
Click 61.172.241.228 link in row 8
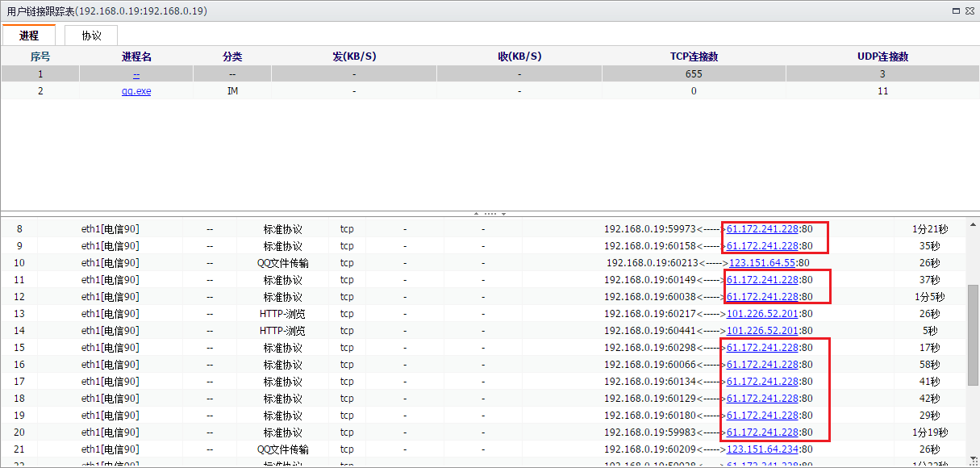[x=762, y=229]
